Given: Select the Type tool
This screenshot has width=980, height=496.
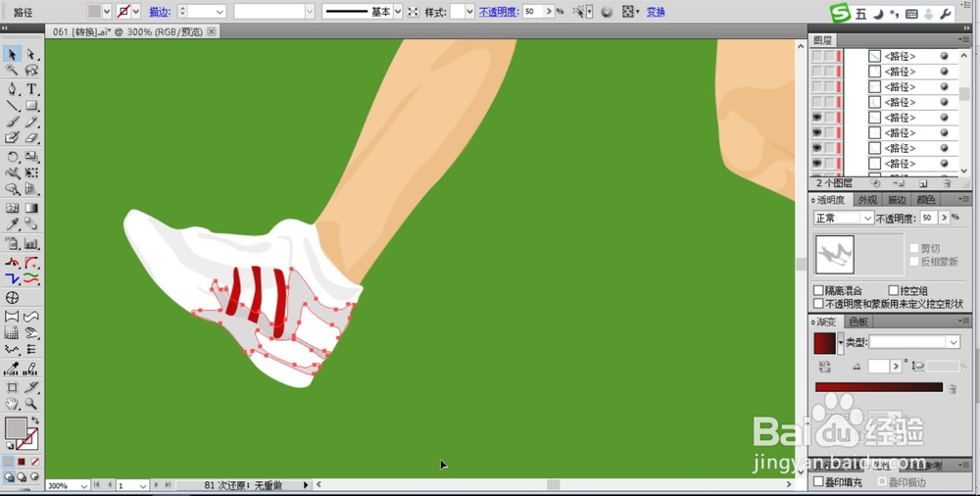Looking at the screenshot, I should (31, 89).
